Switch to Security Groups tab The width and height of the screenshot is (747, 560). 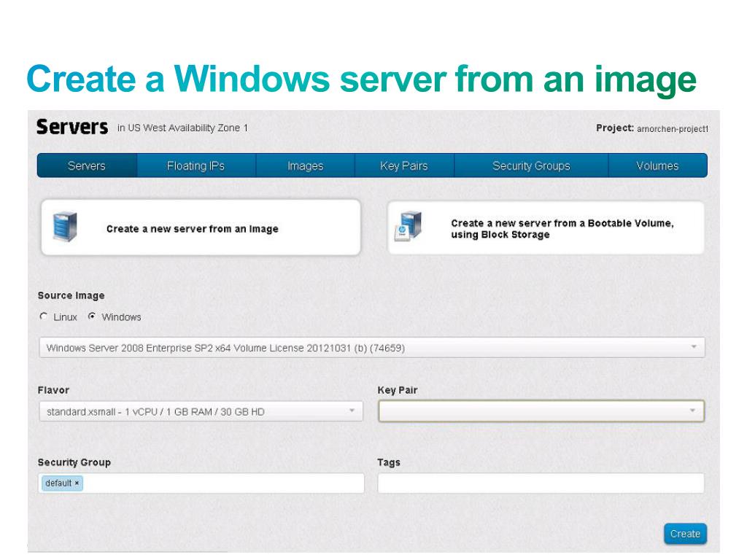(531, 166)
